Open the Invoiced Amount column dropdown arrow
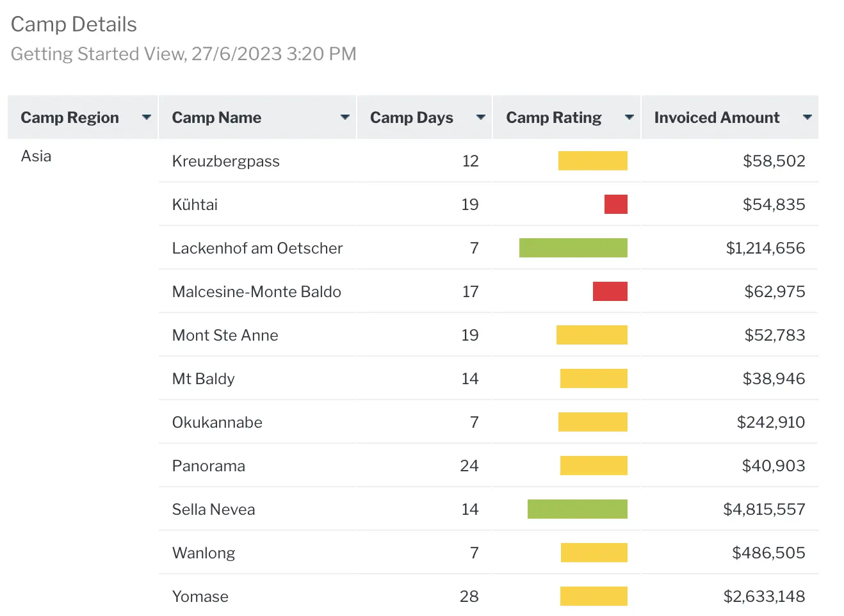Viewport: 844px width, 616px height. pos(807,117)
